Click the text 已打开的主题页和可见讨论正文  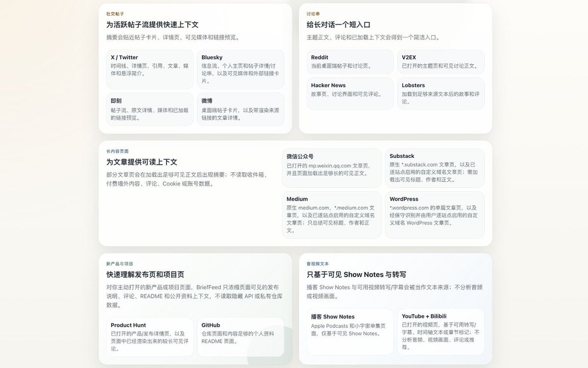tap(440, 66)
